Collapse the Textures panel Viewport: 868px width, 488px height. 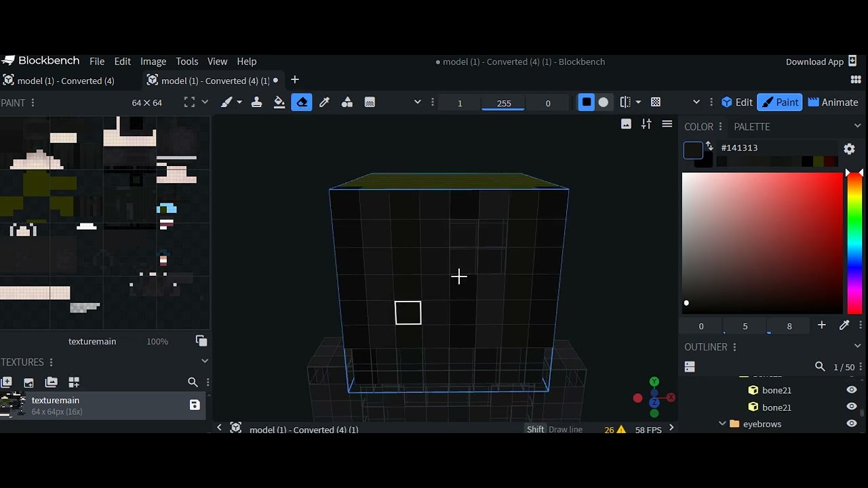click(205, 361)
